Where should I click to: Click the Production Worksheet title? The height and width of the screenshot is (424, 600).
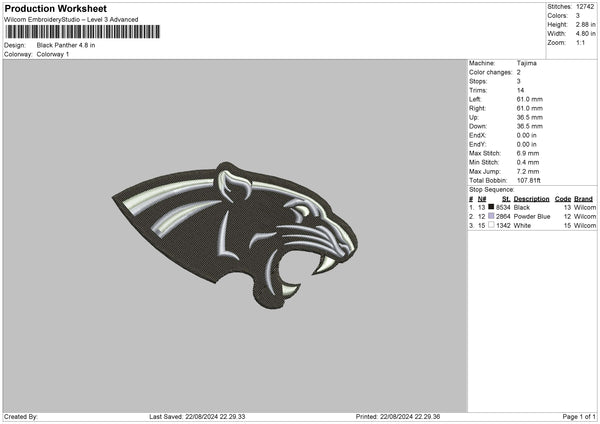pos(55,8)
